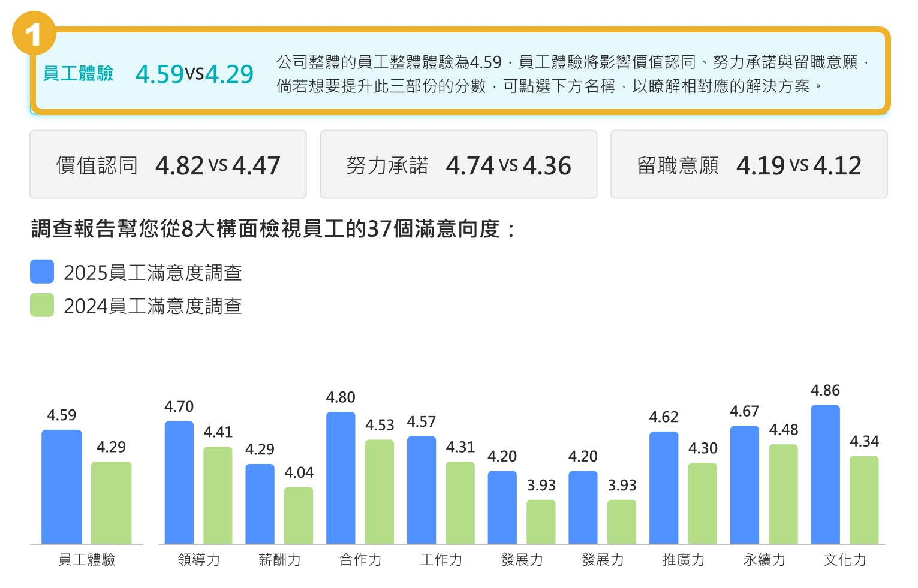Screen dimensions: 918x588
Task: Select the 永續力 axis label
Action: pyautogui.click(x=765, y=560)
